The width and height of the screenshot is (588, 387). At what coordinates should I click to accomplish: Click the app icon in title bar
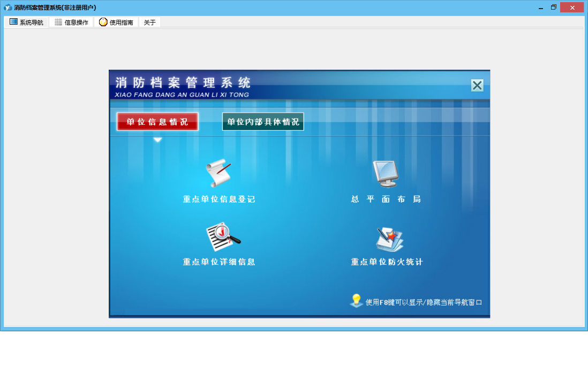[x=8, y=8]
